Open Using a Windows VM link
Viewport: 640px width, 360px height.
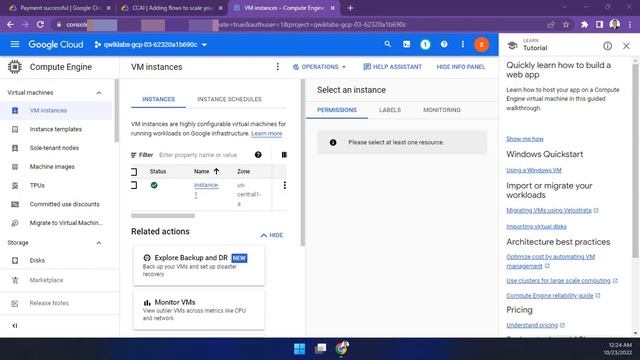pos(534,170)
